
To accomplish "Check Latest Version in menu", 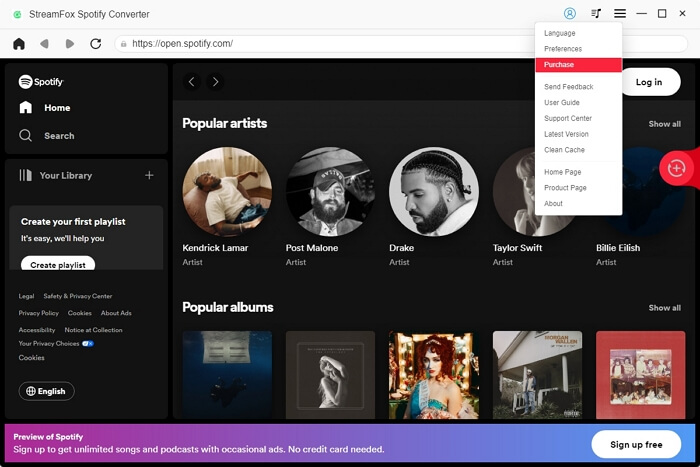I will click(566, 134).
